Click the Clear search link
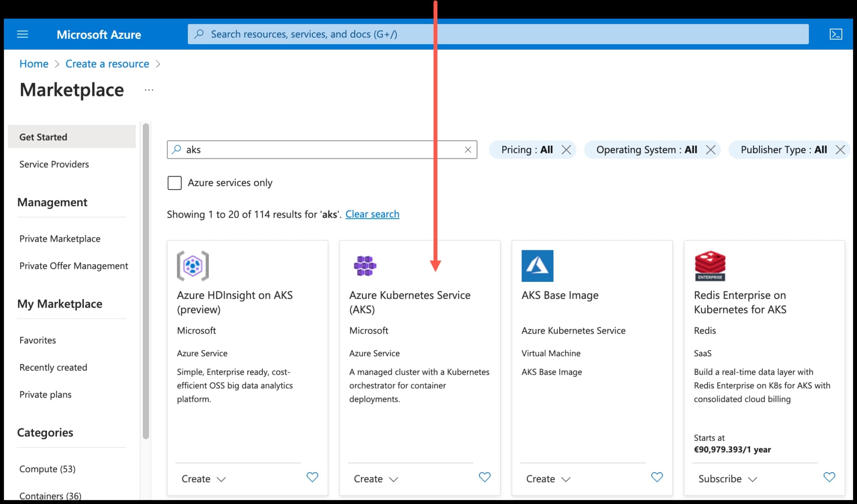This screenshot has width=857, height=504. (372, 214)
